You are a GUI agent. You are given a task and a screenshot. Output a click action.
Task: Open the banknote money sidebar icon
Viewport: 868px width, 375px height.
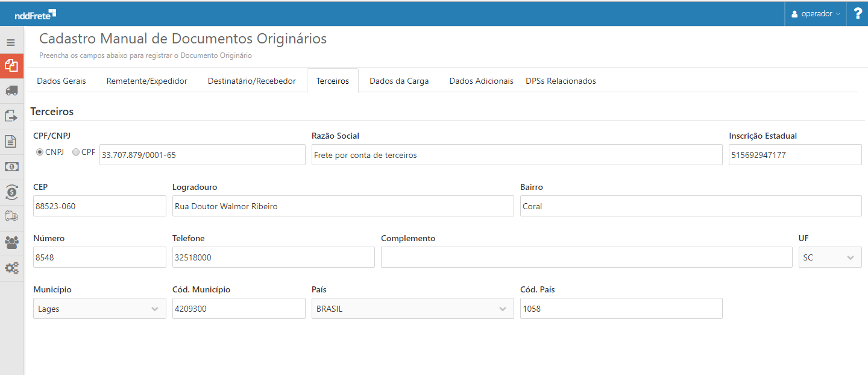point(11,166)
